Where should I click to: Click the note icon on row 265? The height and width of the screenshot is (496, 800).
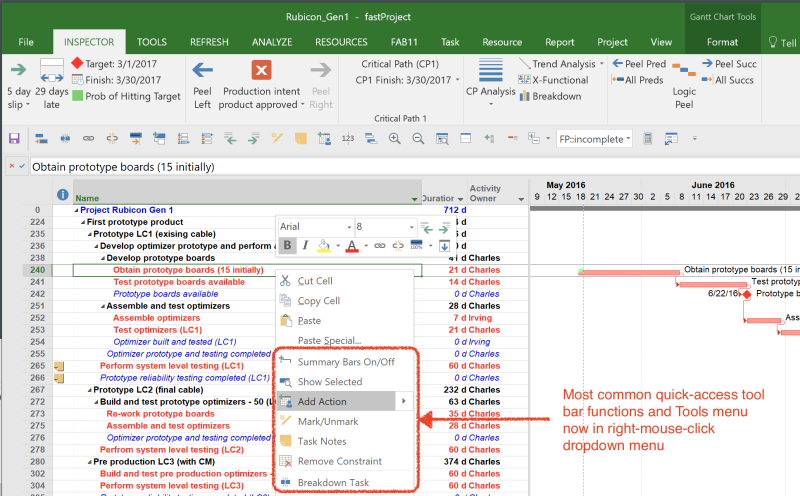tap(59, 366)
